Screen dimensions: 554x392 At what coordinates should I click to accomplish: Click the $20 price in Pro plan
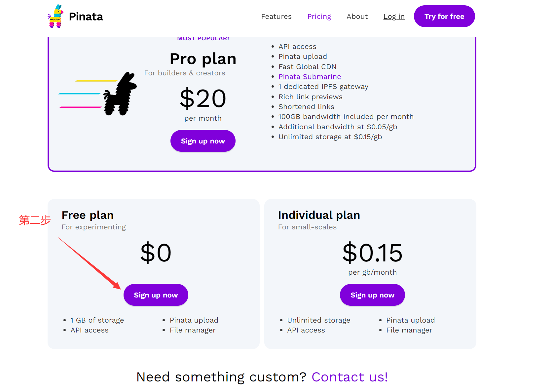(203, 98)
